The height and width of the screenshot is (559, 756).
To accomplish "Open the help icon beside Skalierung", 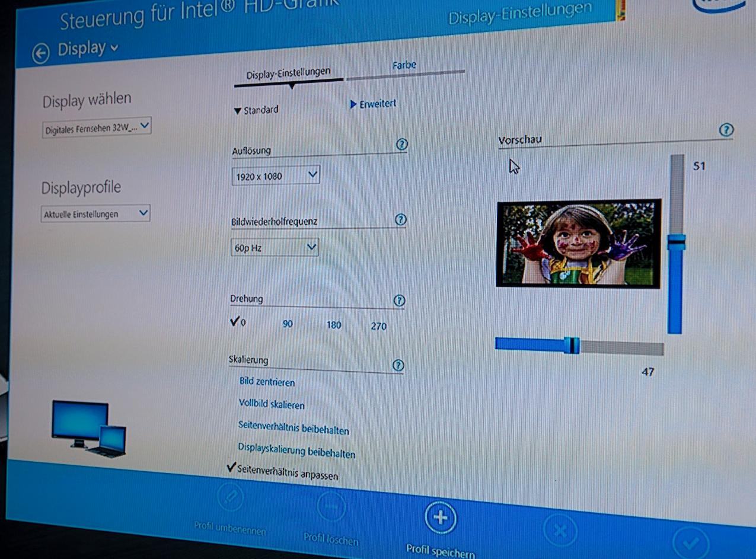I will (x=398, y=365).
